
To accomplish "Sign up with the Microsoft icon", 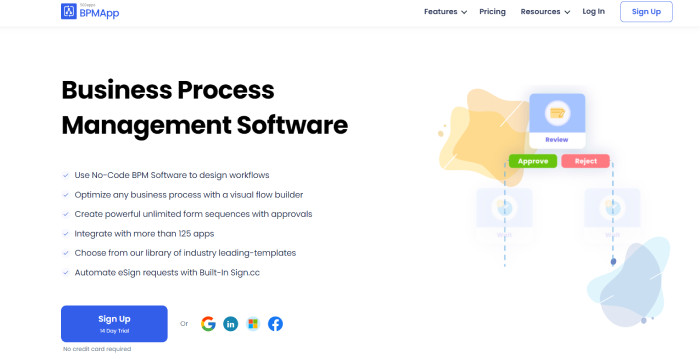I will (x=253, y=324).
